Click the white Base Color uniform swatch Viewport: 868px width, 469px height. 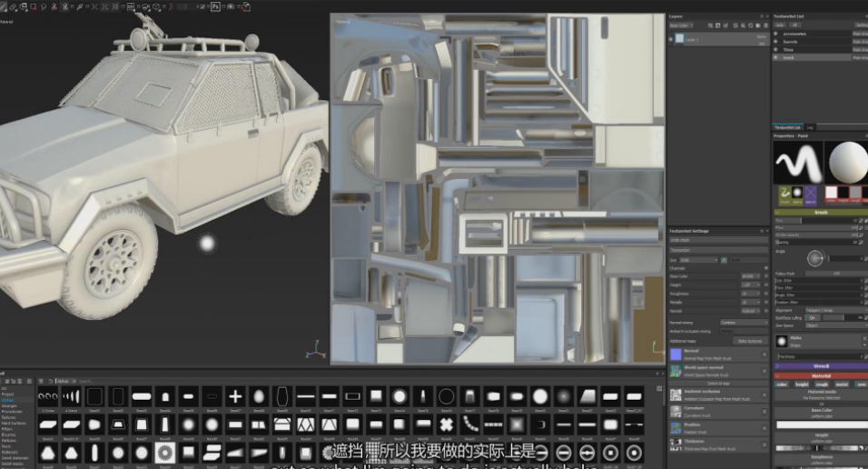click(821, 425)
